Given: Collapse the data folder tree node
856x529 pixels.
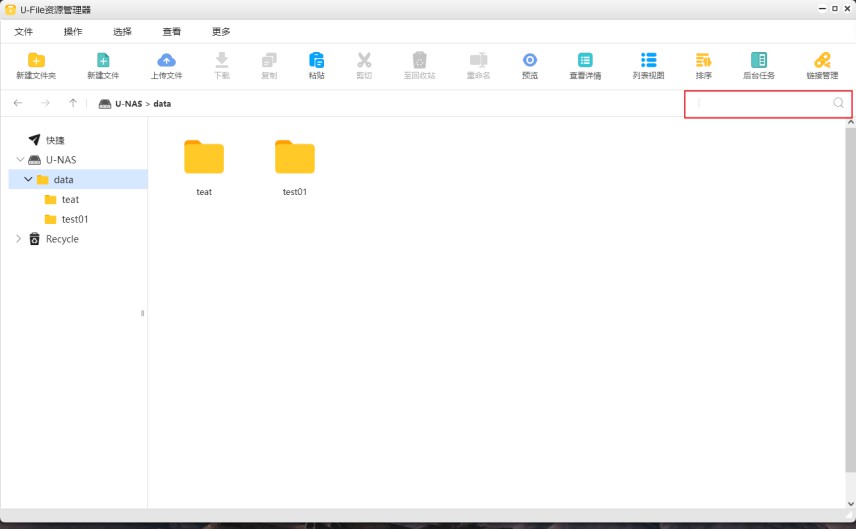Looking at the screenshot, I should coord(28,180).
